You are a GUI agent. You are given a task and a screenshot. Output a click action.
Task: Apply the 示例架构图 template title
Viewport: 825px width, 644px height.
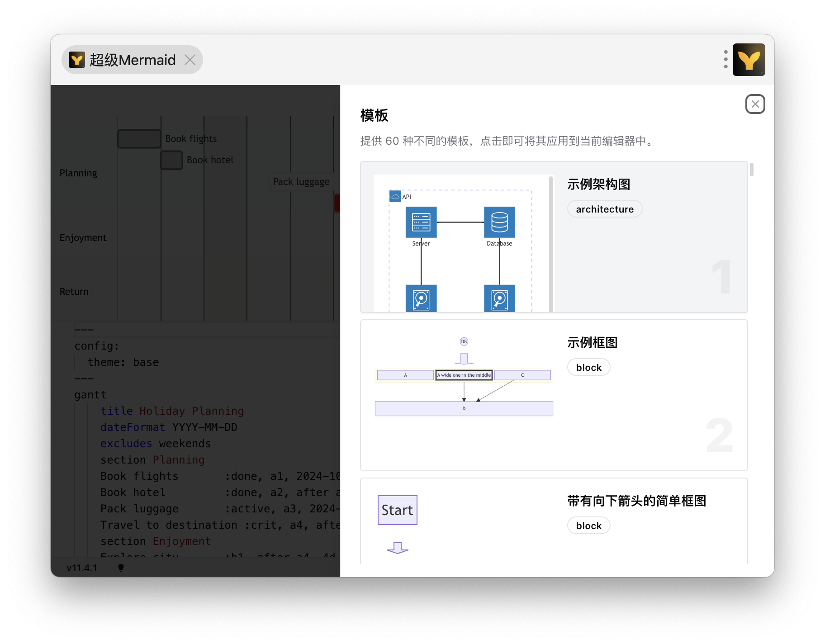(598, 185)
